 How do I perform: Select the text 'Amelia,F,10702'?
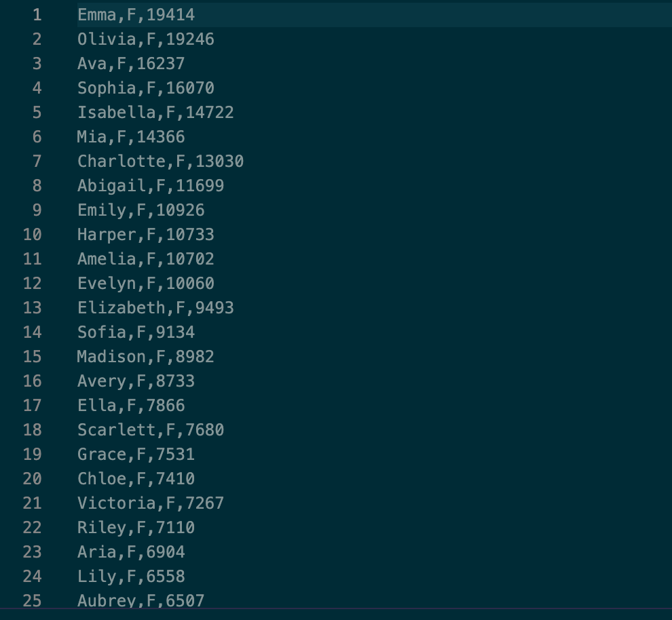[146, 259]
